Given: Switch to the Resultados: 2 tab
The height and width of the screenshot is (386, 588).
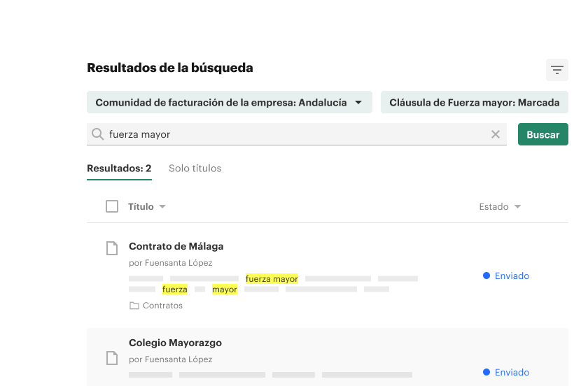Looking at the screenshot, I should pyautogui.click(x=119, y=169).
